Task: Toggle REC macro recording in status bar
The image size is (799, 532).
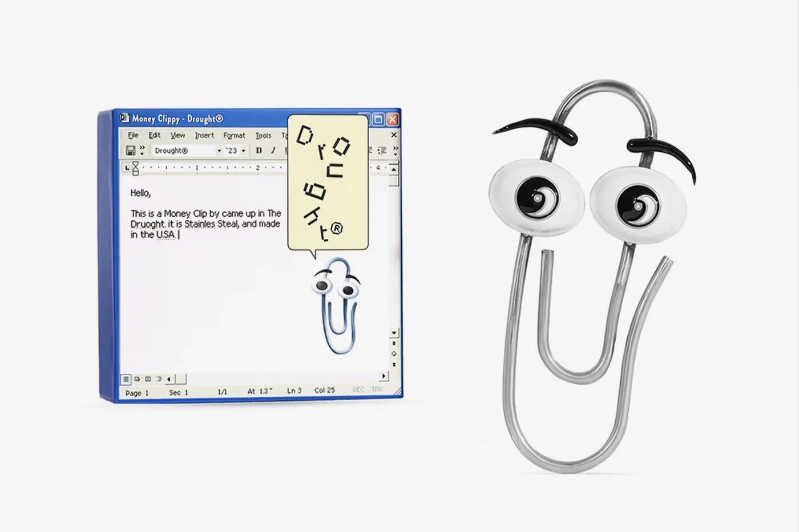Action: point(358,389)
